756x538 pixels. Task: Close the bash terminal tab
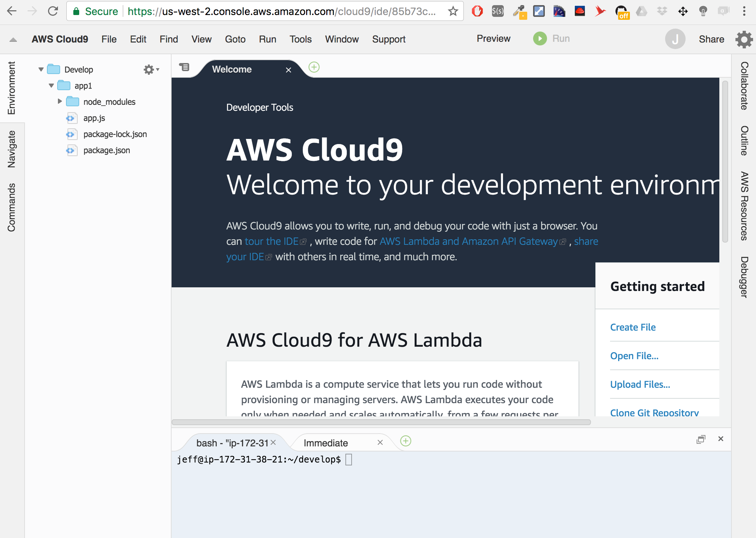tap(273, 442)
